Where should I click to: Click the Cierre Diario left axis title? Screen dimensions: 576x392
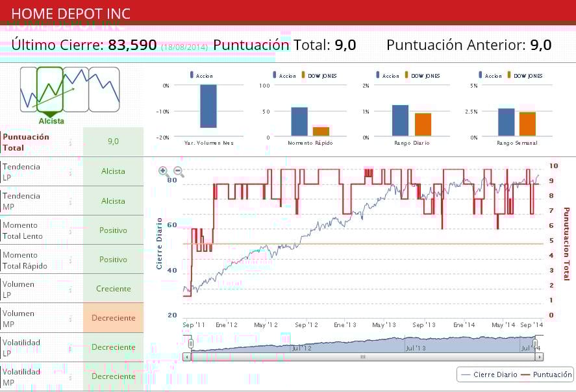click(159, 243)
